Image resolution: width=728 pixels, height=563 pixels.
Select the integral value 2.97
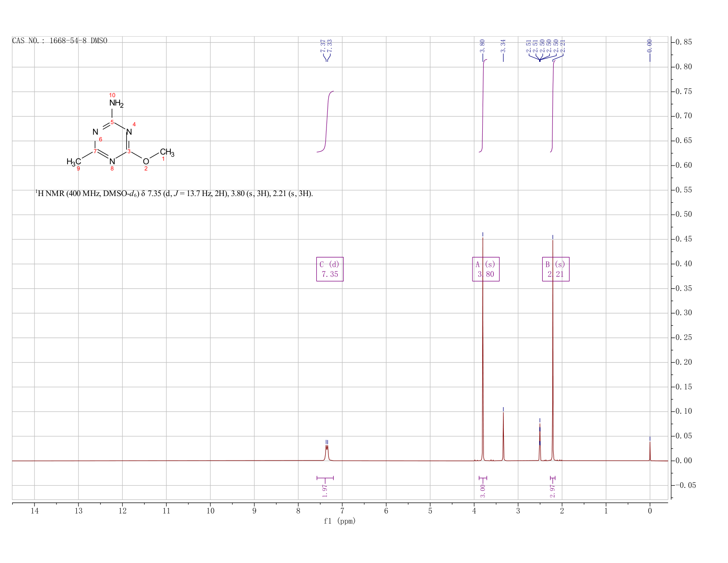pyautogui.click(x=553, y=491)
